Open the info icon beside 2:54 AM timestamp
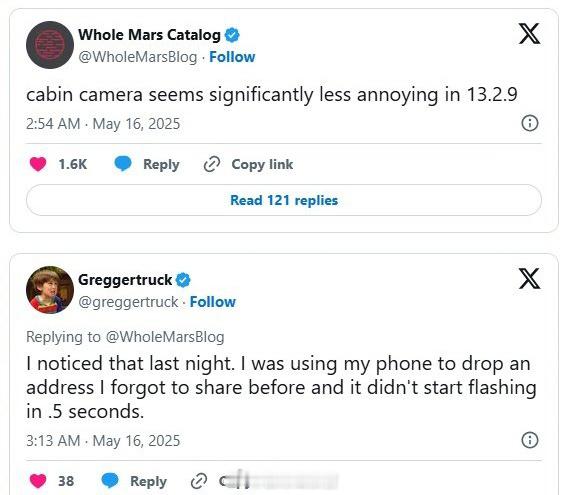This screenshot has height=495, width=564. click(529, 123)
